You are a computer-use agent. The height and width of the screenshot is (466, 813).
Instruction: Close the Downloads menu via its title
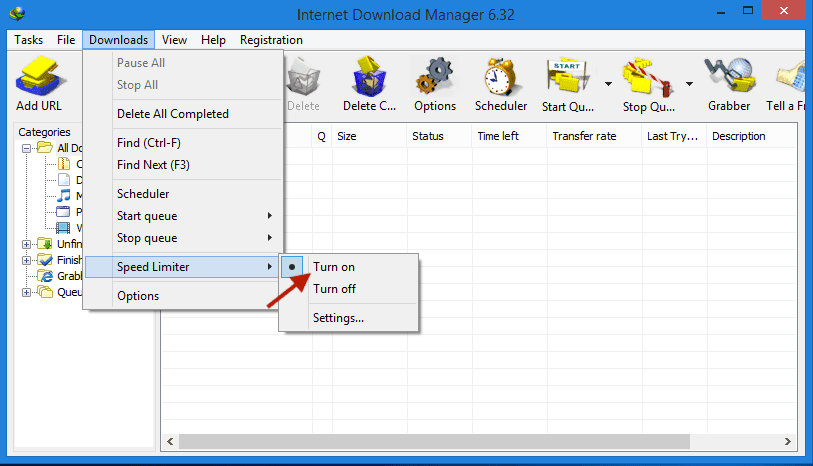pyautogui.click(x=118, y=40)
